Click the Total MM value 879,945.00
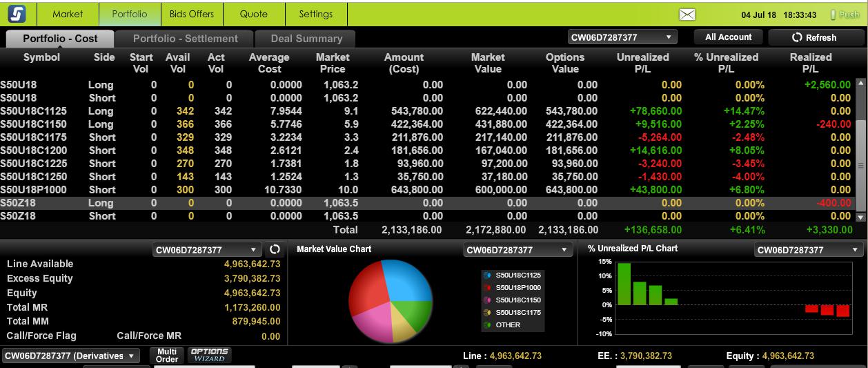The height and width of the screenshot is (368, 868). pyautogui.click(x=257, y=321)
